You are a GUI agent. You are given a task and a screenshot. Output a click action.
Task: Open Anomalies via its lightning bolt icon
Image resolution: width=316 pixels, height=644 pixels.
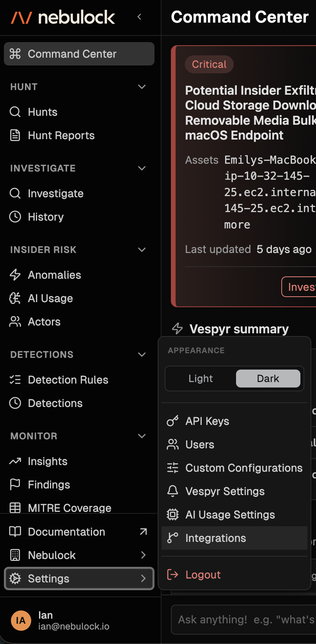click(x=15, y=275)
